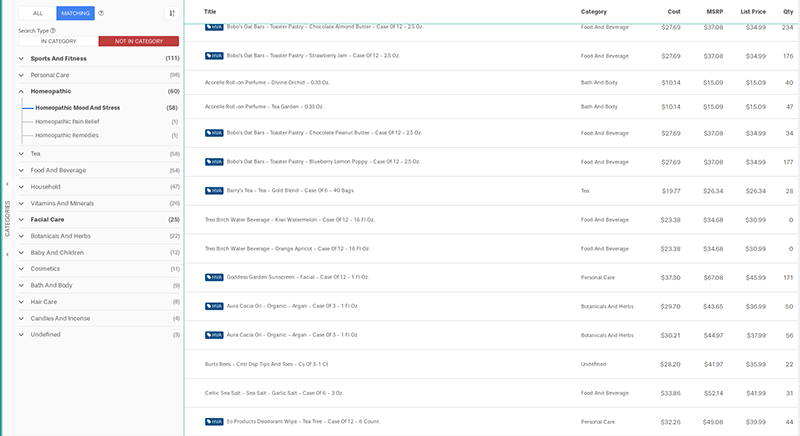Select Homeopathic Remedies subcategory
Image resolution: width=800 pixels, height=436 pixels.
67,135
